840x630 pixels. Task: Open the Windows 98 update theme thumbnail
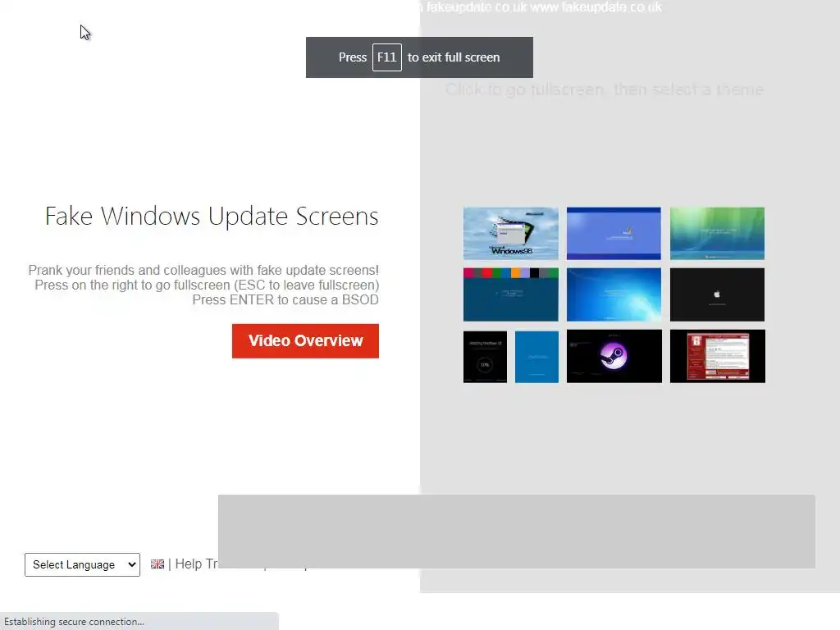510,234
